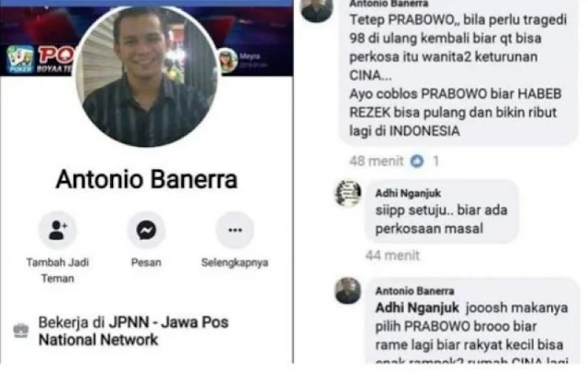Viewport: 588px width, 372px height.
Task: Click the blue like reaction icon
Action: 416,162
